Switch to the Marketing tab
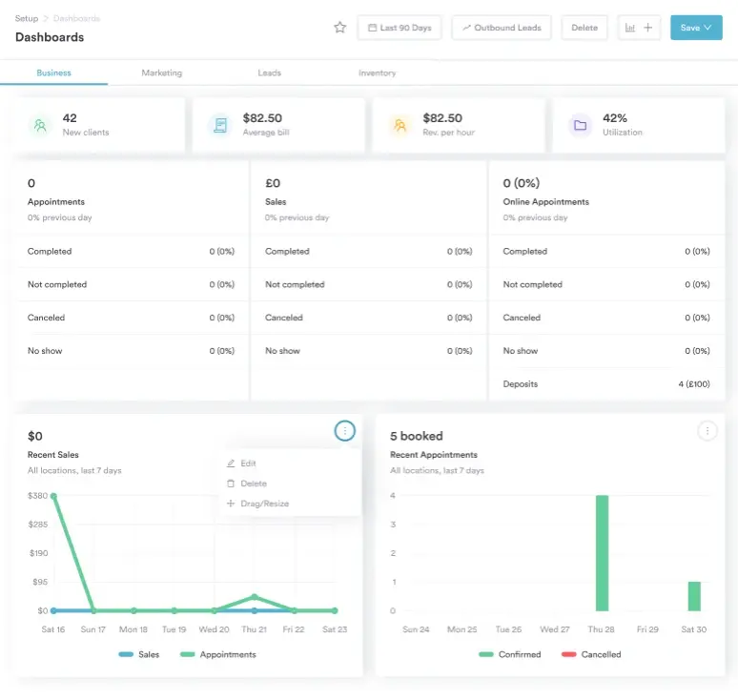This screenshot has height=700, width=738. pos(161,72)
